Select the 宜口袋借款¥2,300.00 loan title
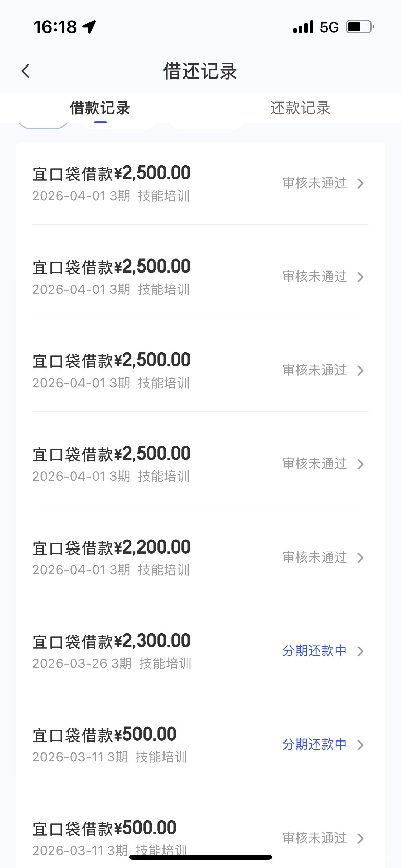 (111, 641)
